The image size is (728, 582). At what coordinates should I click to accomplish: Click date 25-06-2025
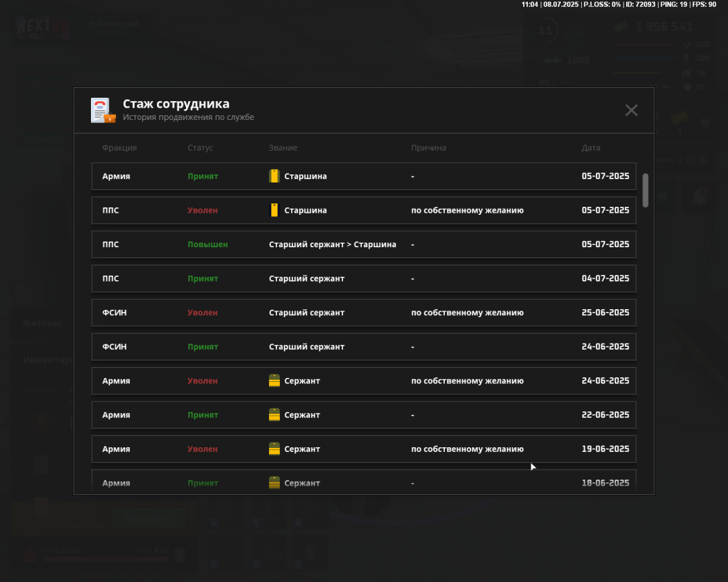click(605, 313)
